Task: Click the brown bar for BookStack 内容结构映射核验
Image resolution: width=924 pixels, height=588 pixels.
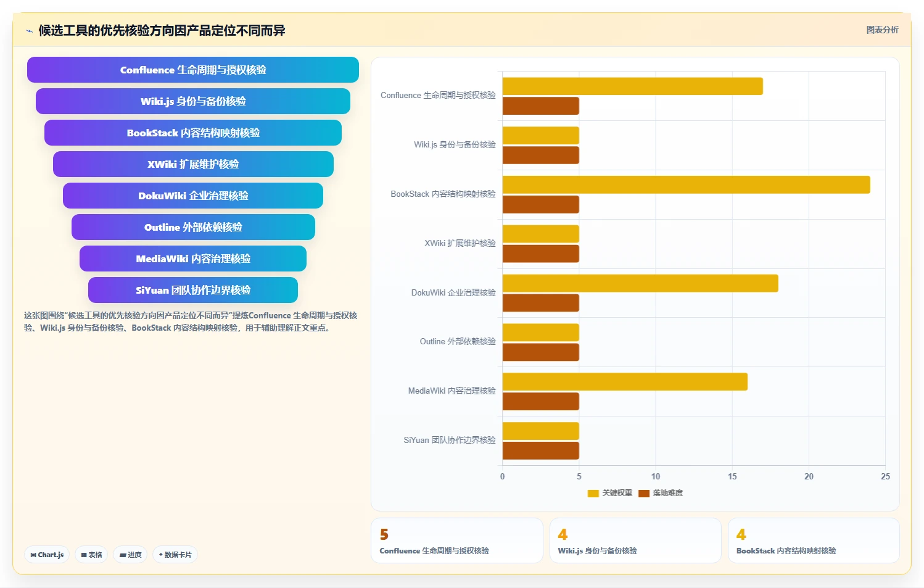Action: [x=540, y=205]
